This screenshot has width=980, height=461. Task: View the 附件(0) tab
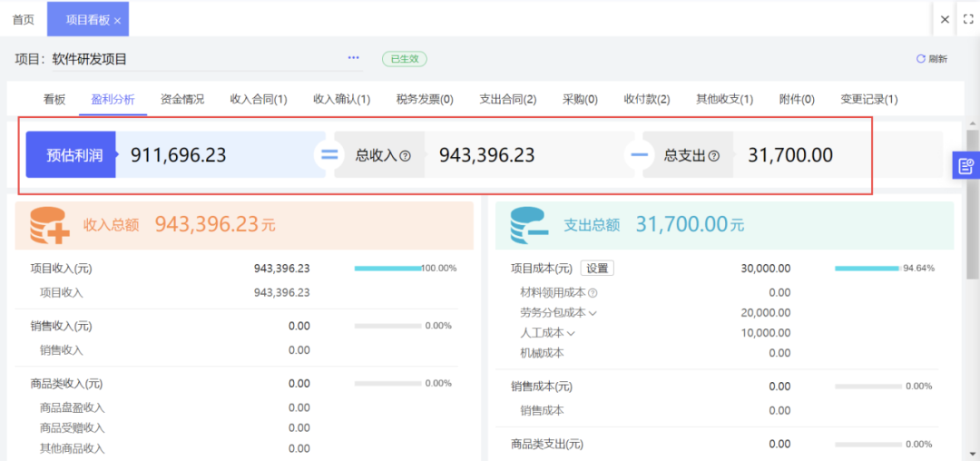point(797,99)
